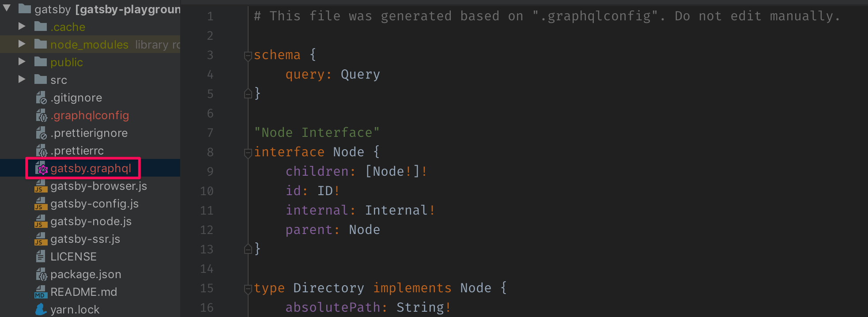868x317 pixels.
Task: Expand the src folder arrow
Action: 22,79
